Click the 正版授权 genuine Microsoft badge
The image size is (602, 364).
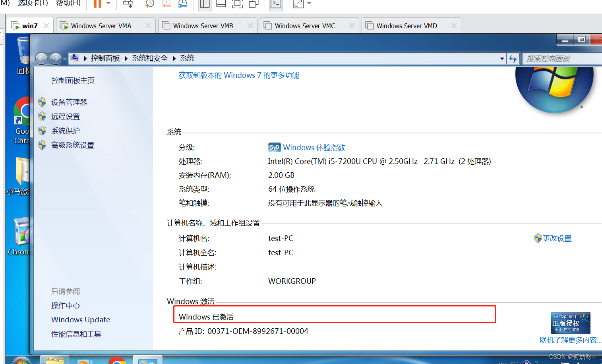coord(570,323)
